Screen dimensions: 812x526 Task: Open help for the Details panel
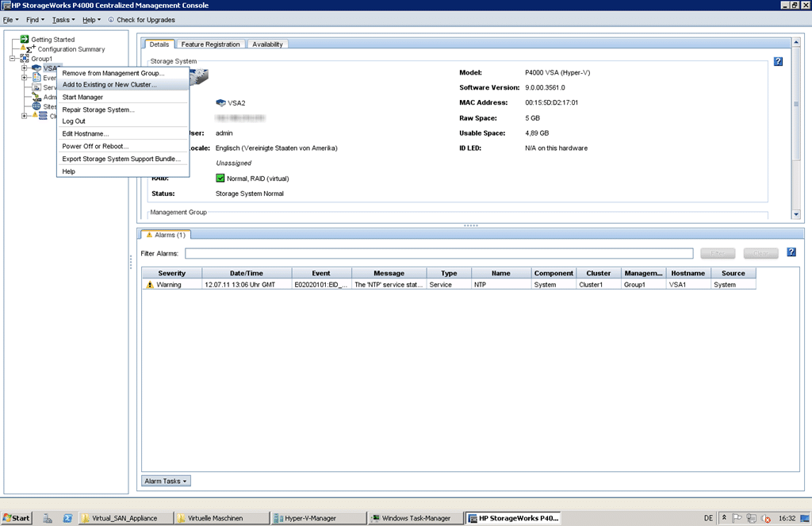(x=778, y=61)
